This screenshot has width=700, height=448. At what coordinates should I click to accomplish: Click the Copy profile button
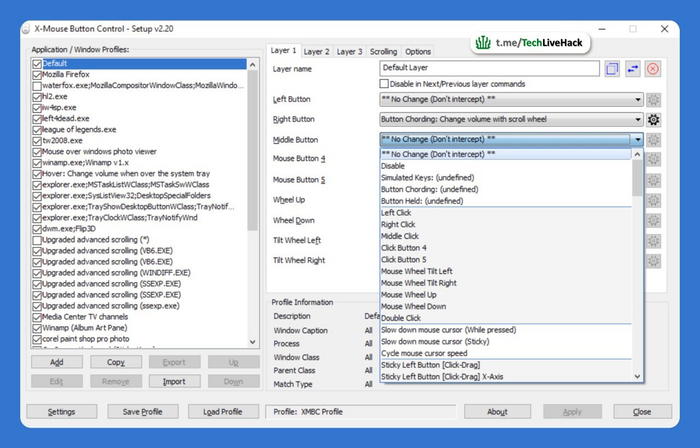tap(116, 362)
